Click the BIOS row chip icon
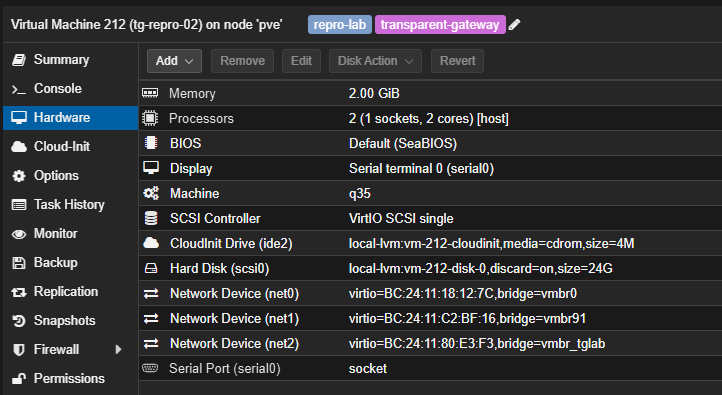Screen dimensions: 722x395 tap(151, 143)
